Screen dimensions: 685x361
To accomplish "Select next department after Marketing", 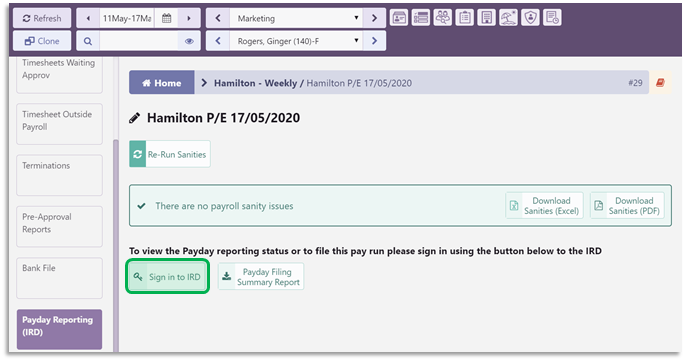I will [374, 18].
